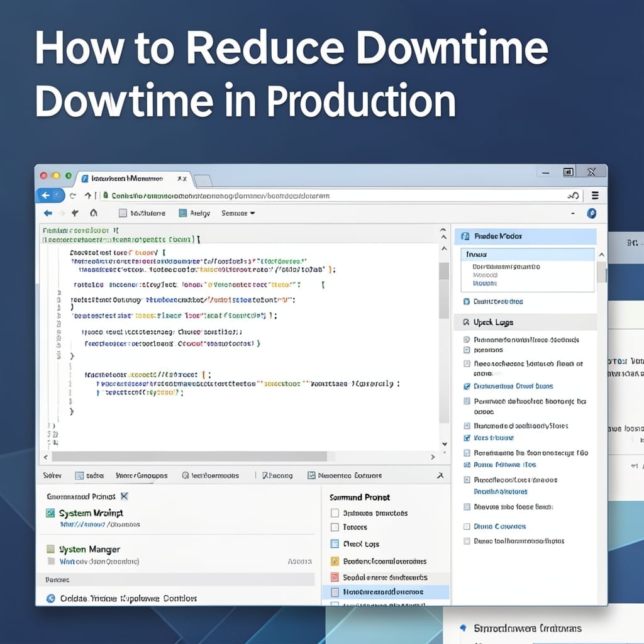Open the 'Dnontlne/notores' blue link
The width and height of the screenshot is (644, 644).
tap(500, 492)
